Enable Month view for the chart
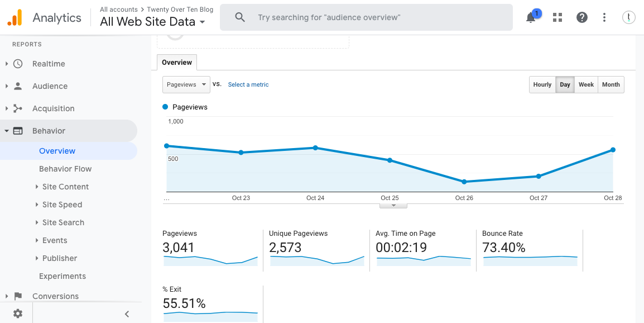The image size is (644, 323). point(611,84)
